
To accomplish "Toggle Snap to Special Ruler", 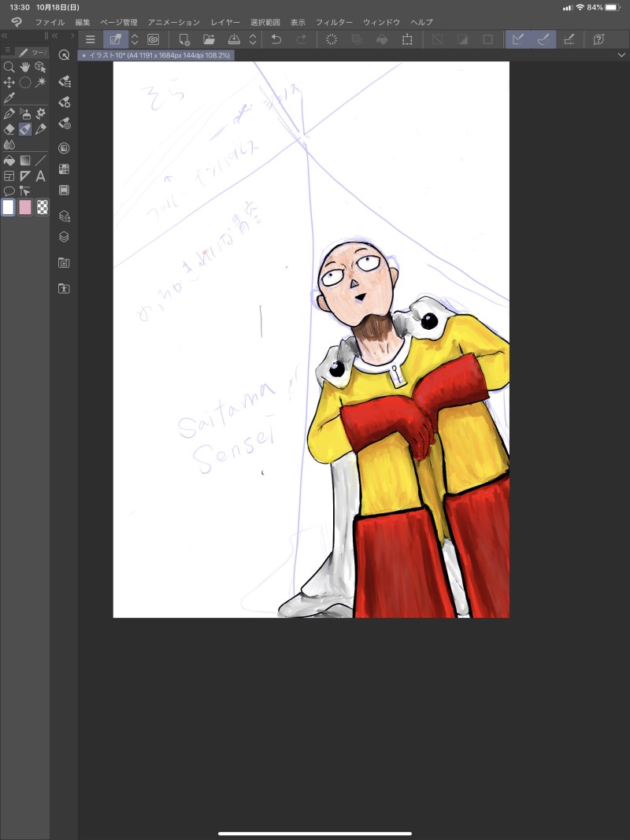I will pos(543,39).
